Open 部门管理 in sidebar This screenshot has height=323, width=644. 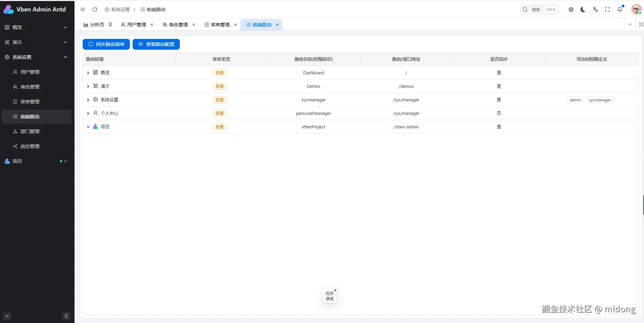36,131
